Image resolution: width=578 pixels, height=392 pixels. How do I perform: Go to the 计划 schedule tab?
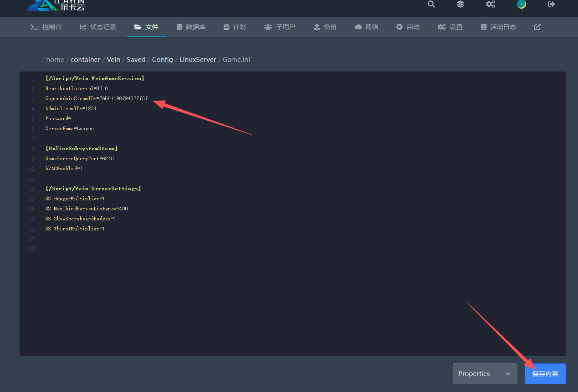(235, 27)
